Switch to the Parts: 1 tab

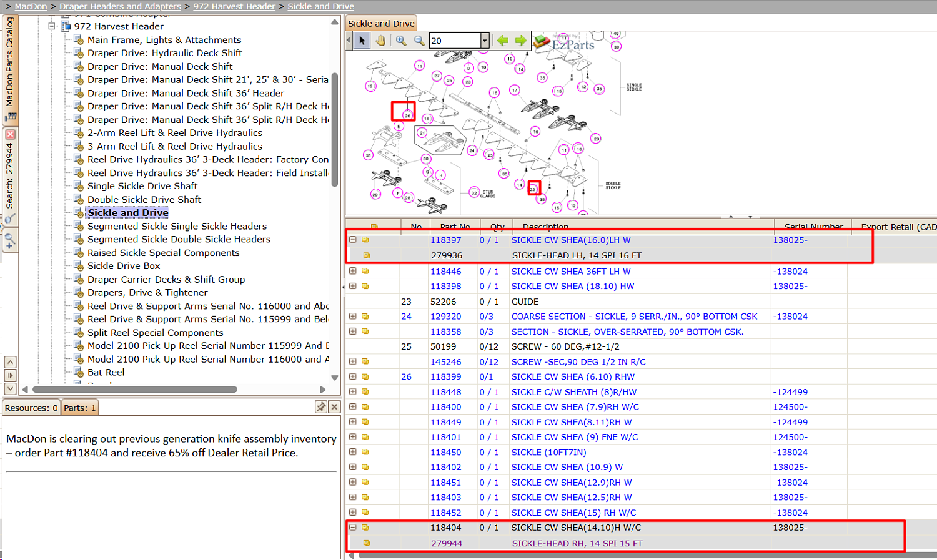(80, 408)
